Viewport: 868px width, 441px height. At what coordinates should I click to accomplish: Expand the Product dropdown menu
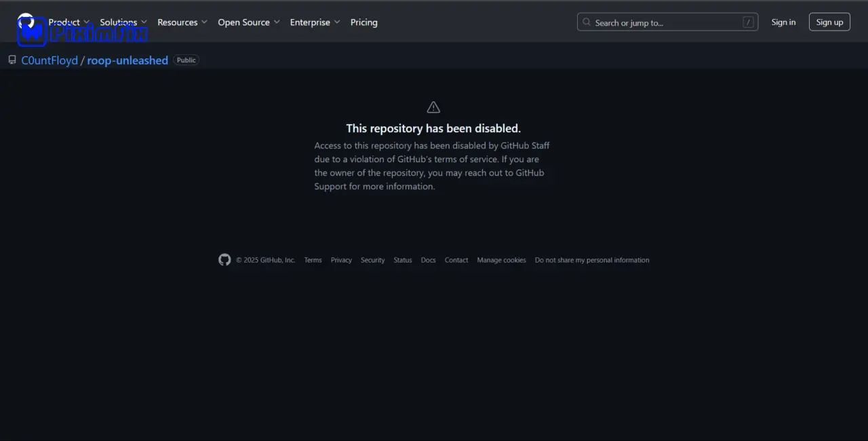(x=68, y=22)
